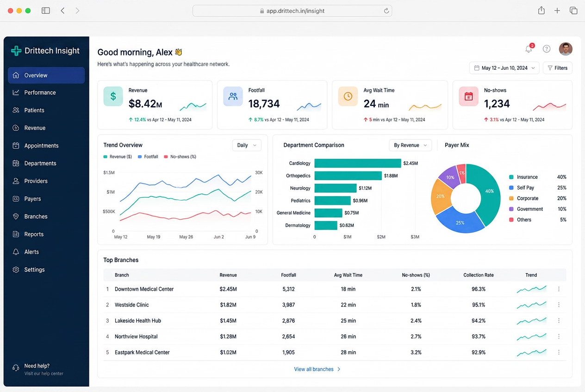This screenshot has height=392, width=585.
Task: Open the Overview page
Action: tap(46, 75)
